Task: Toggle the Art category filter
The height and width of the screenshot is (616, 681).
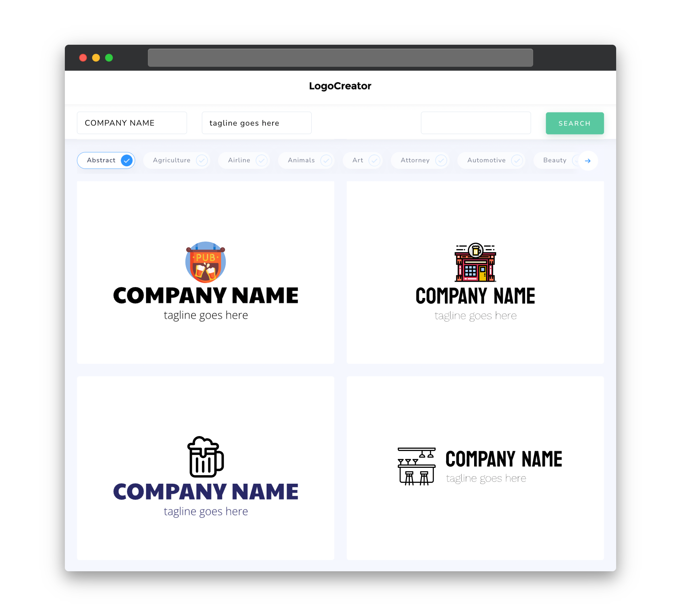Action: pyautogui.click(x=363, y=160)
